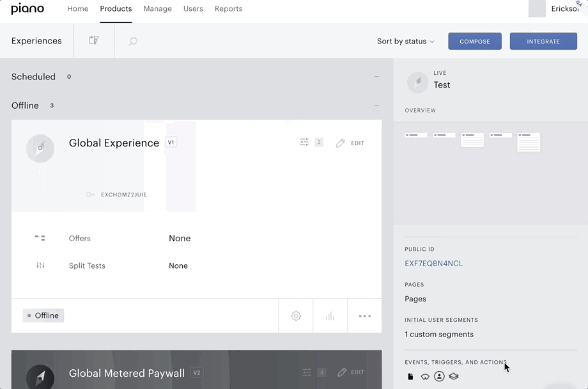Click the search magnifier icon
The width and height of the screenshot is (588, 389).
(133, 41)
